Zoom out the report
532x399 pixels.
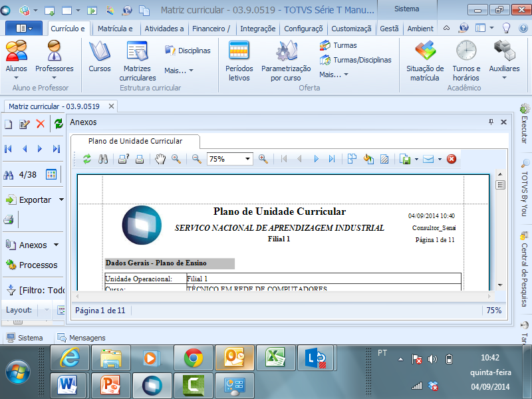[x=196, y=159]
